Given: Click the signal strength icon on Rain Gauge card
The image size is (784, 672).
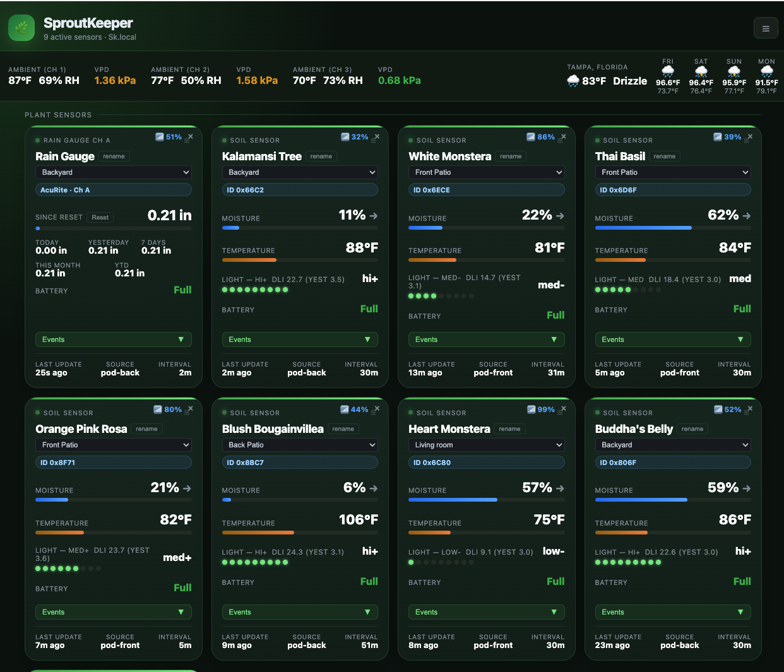Looking at the screenshot, I should click(160, 137).
